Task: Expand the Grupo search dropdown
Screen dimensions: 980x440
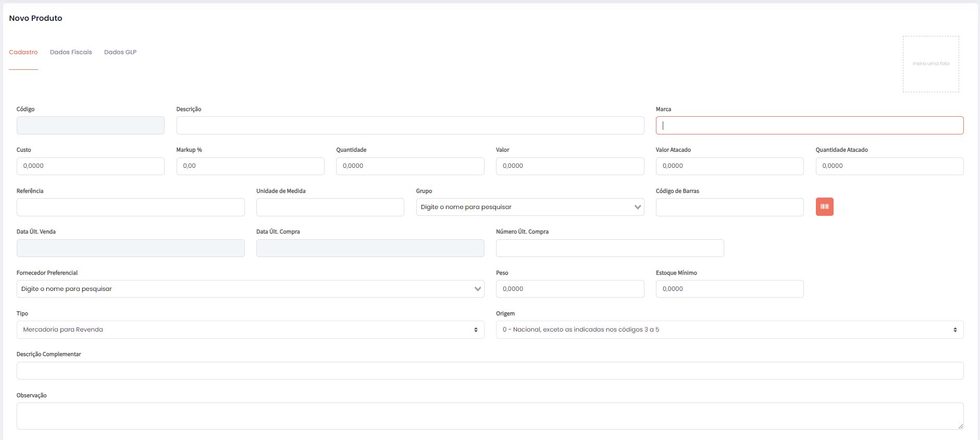Action: [529, 207]
